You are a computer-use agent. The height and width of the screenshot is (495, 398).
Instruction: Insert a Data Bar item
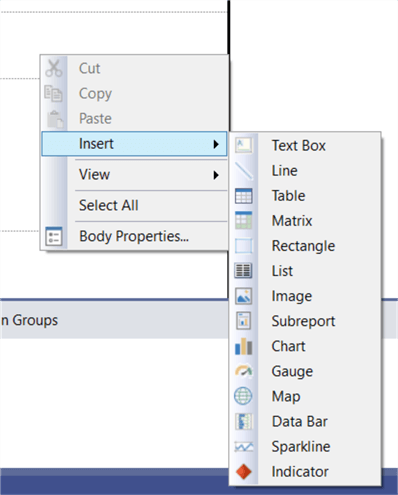[300, 421]
